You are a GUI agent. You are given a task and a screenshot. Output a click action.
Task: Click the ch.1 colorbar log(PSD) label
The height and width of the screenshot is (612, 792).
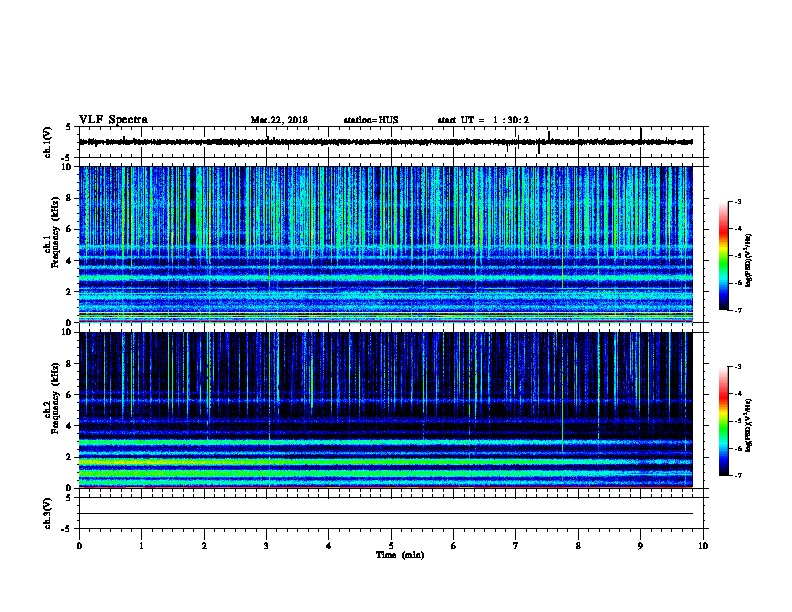(x=748, y=260)
